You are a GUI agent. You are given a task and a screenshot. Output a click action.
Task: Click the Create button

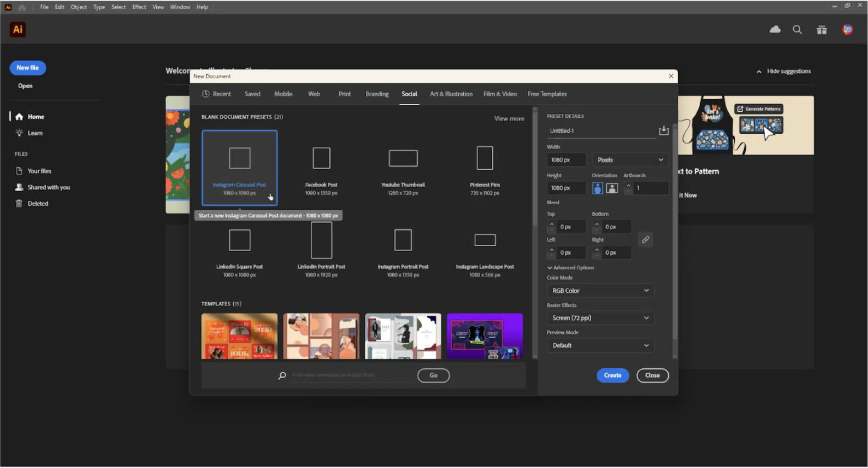click(x=613, y=376)
